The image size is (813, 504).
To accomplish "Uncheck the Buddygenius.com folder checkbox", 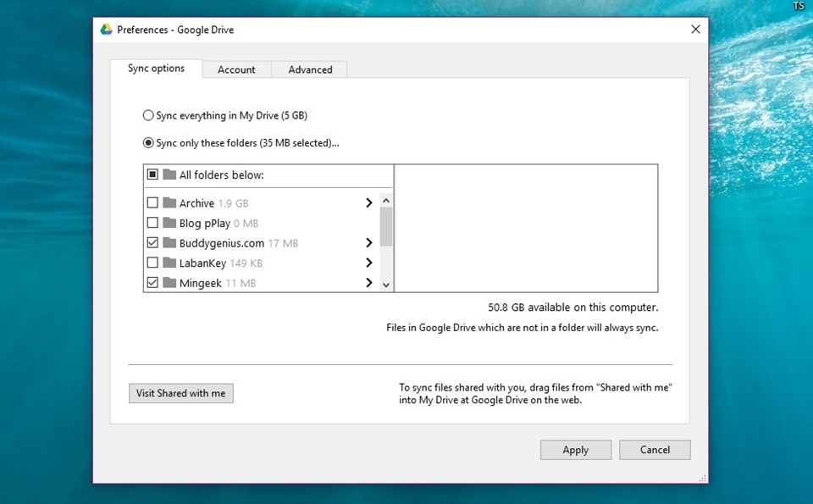I will tap(152, 242).
